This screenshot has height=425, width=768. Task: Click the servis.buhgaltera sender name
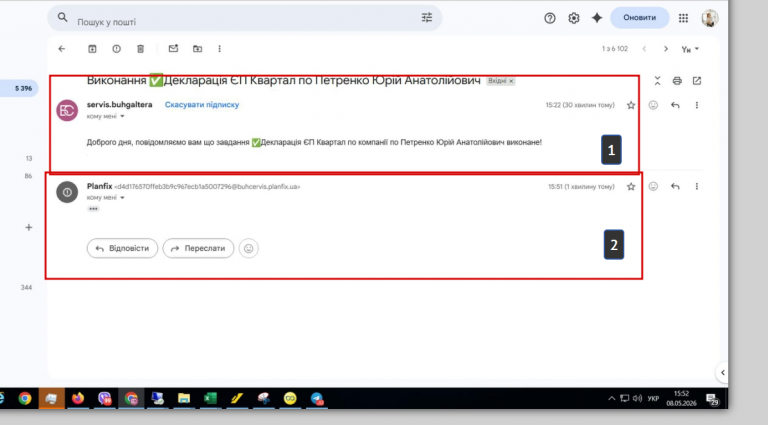[x=120, y=105]
